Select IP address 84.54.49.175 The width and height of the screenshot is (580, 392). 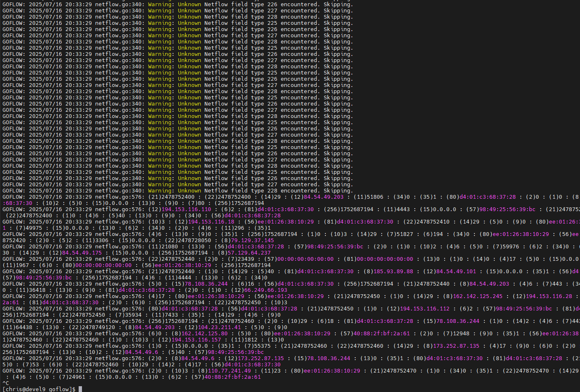click(x=82, y=253)
